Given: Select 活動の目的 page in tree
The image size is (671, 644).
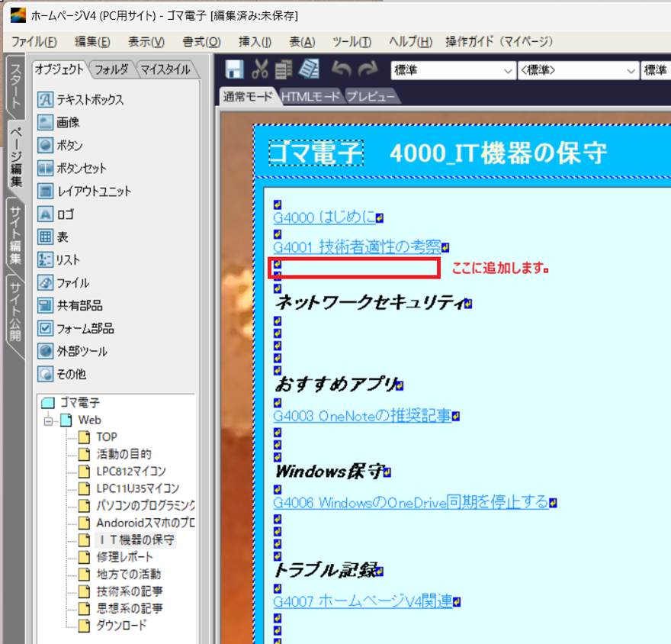Looking at the screenshot, I should point(124,454).
